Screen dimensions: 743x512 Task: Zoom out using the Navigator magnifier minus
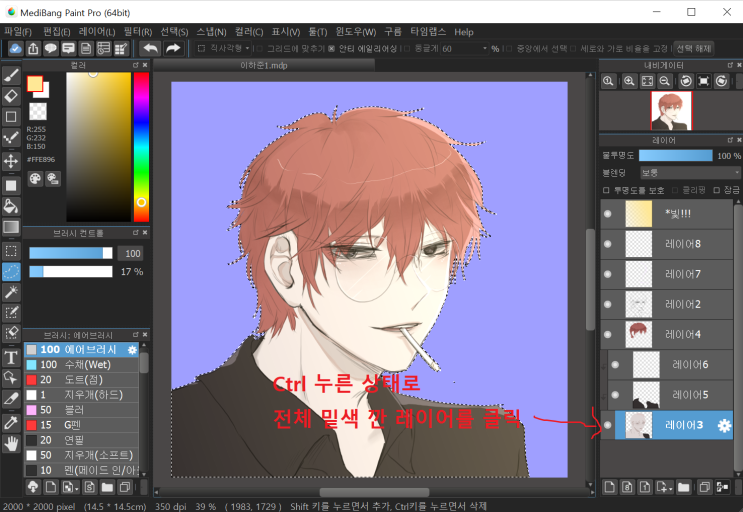[665, 81]
